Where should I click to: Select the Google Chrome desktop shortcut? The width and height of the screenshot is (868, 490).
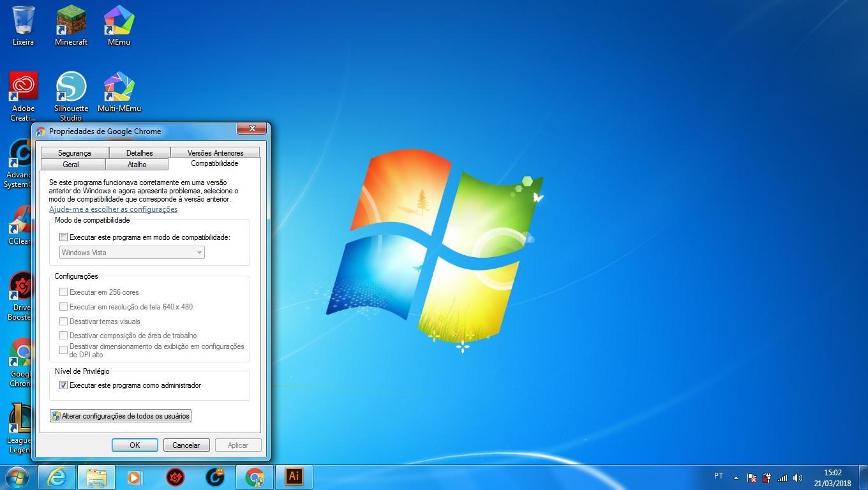pyautogui.click(x=19, y=362)
